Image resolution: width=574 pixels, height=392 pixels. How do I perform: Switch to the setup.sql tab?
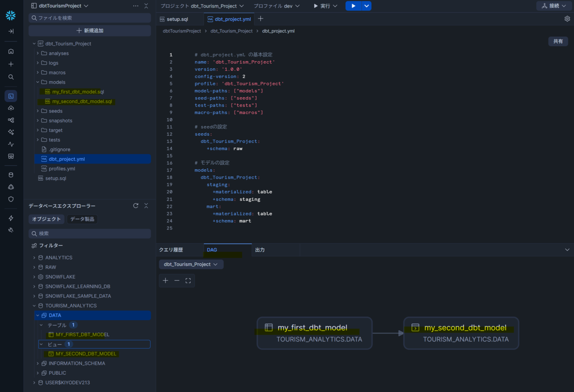coord(180,19)
